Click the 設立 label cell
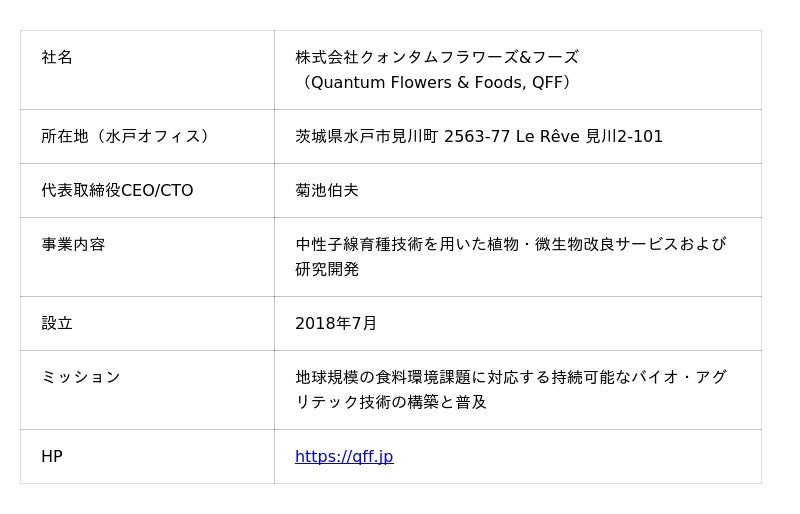Screen dimensions: 800x514 click(x=57, y=324)
